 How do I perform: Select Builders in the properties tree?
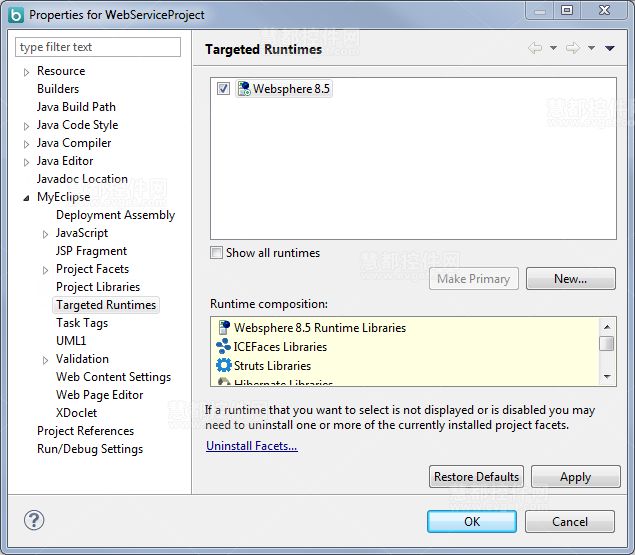tap(58, 89)
